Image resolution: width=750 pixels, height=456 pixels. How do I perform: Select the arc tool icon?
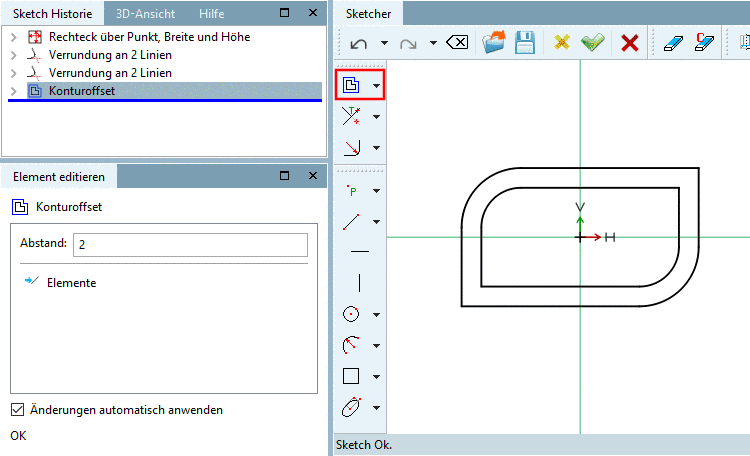coord(351,345)
